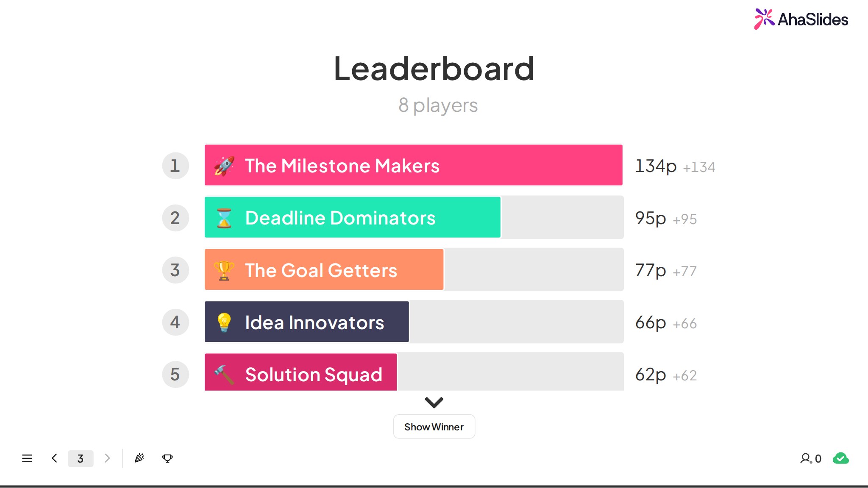Viewport: 868px width, 488px height.
Task: Click the 134p score label
Action: tap(656, 166)
